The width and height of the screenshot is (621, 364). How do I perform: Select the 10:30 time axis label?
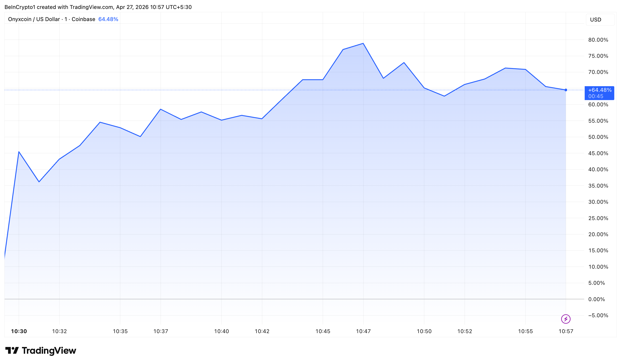click(x=20, y=331)
